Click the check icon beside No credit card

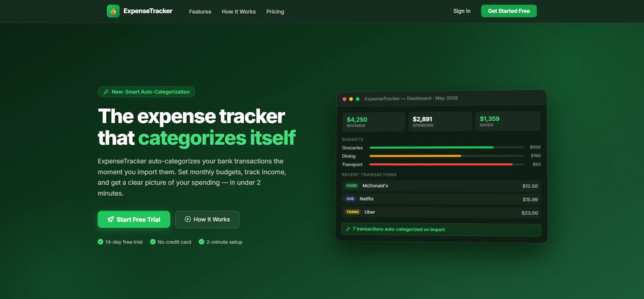[x=153, y=242]
